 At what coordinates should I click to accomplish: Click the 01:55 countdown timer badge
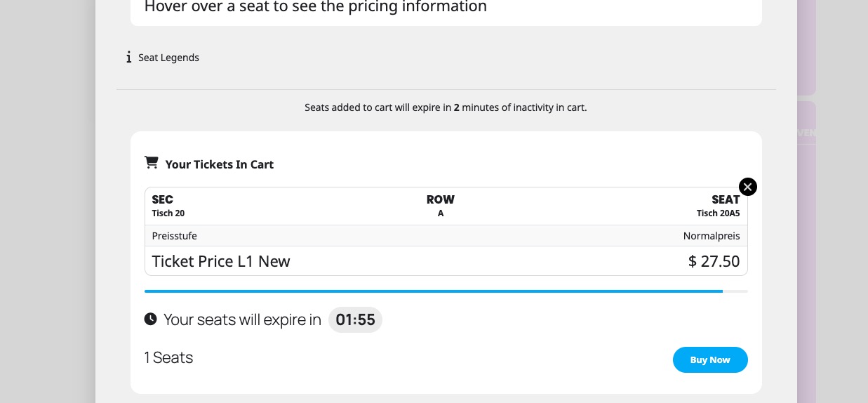click(355, 320)
